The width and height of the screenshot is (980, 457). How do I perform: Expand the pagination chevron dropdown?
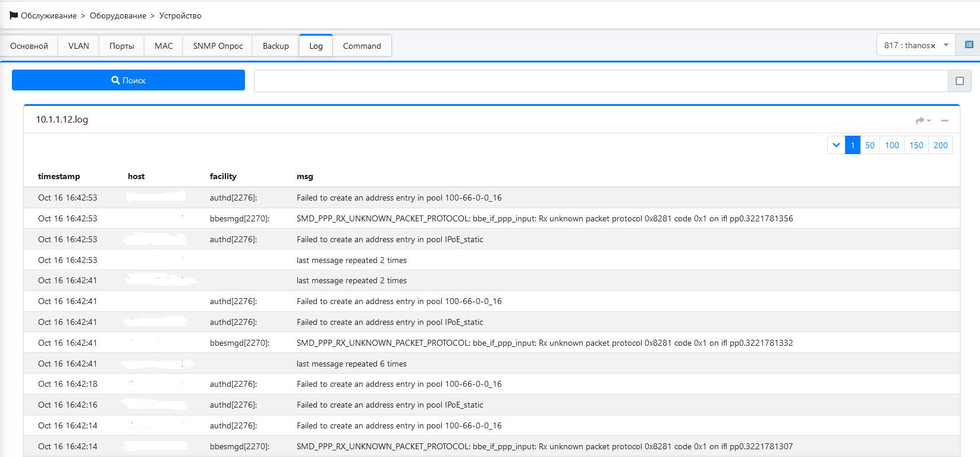tap(836, 145)
